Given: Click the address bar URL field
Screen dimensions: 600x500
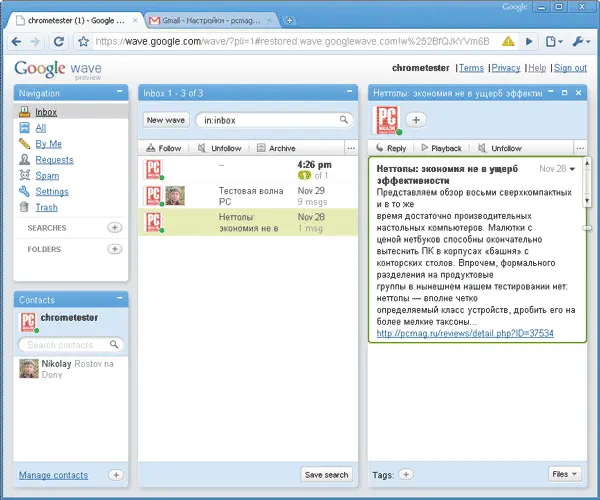Looking at the screenshot, I should pos(293,41).
